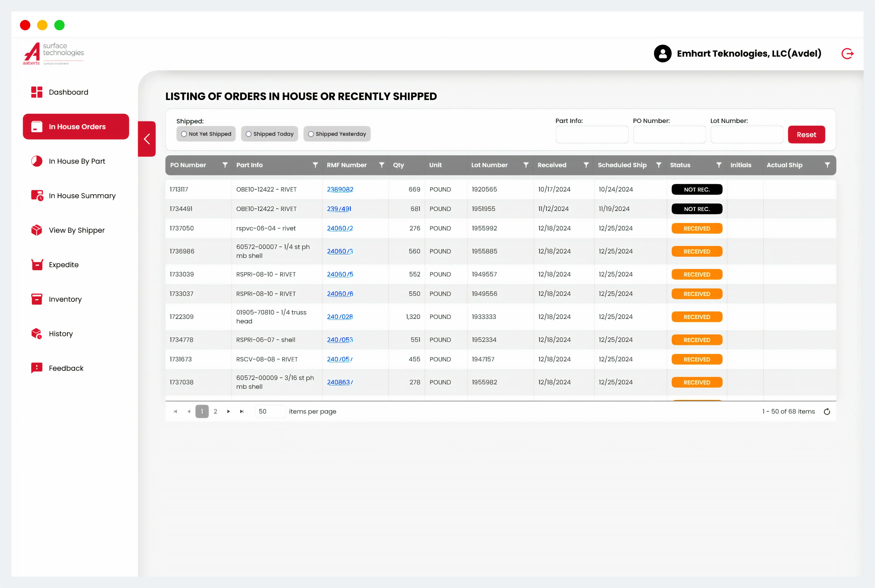Click into the Lot Number search field
The height and width of the screenshot is (588, 875).
746,135
